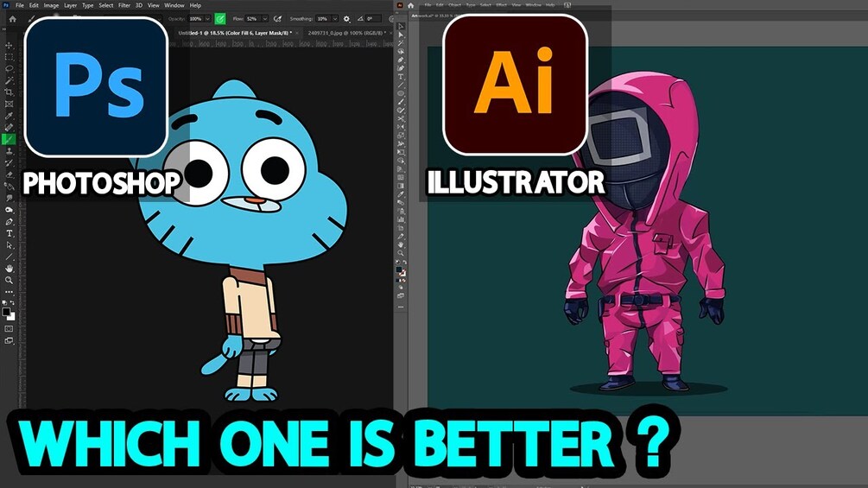Select the Crop tool in Photoshop
868x488 pixels.
(9, 92)
